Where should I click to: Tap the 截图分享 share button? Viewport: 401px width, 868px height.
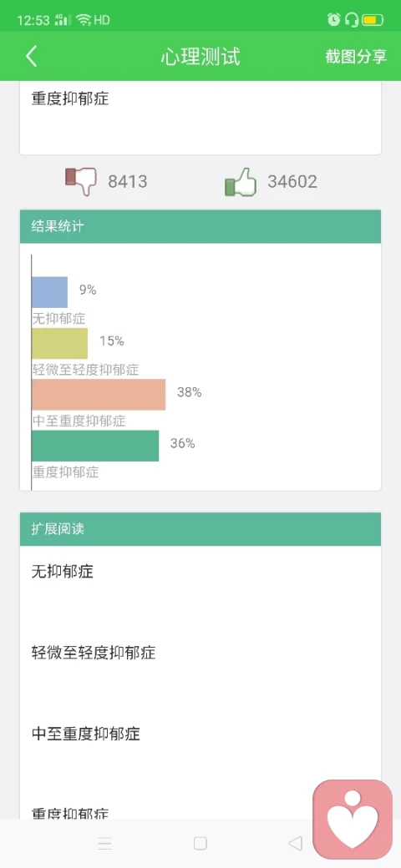[x=356, y=57]
